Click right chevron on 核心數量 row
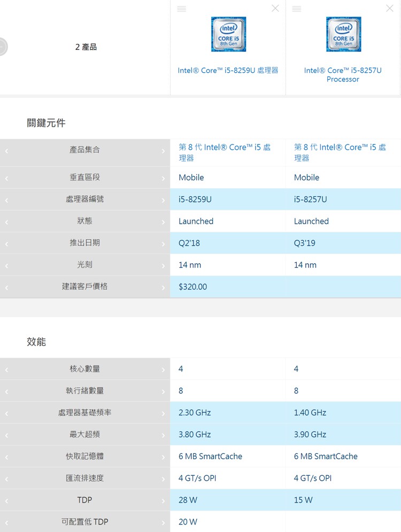The image size is (401, 532). [x=164, y=370]
